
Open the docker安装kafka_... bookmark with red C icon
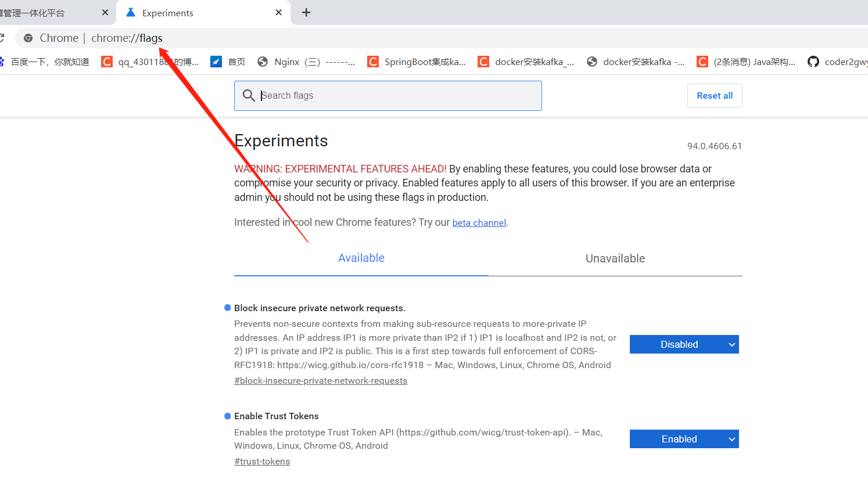click(x=526, y=62)
